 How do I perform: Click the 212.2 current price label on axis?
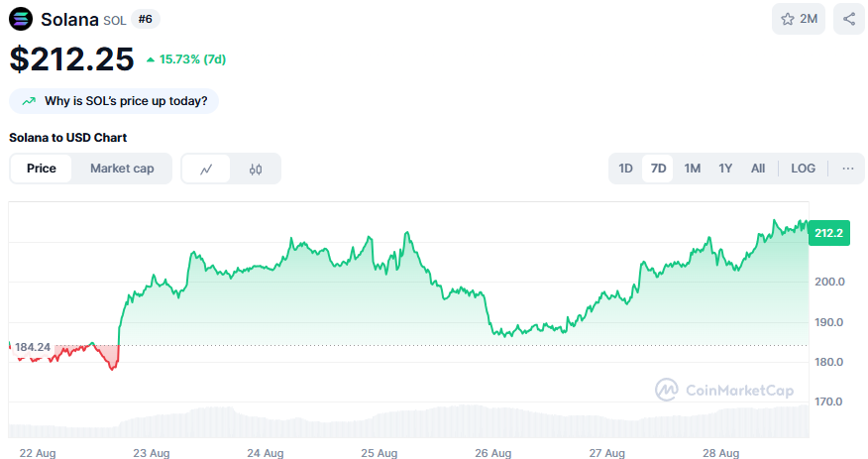[827, 233]
